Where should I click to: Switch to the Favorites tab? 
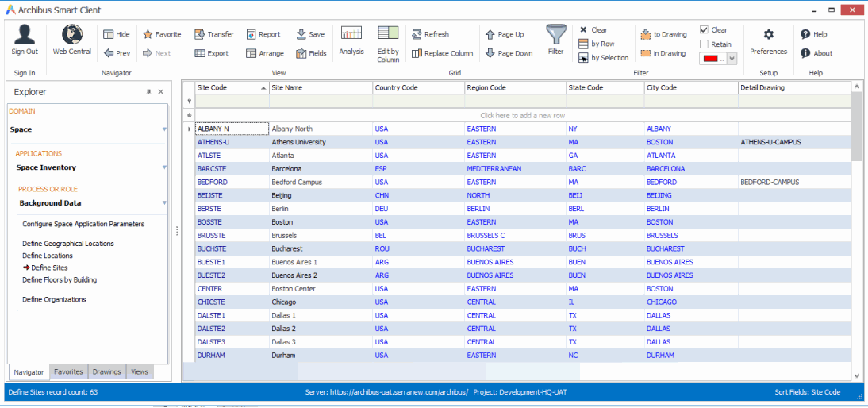click(x=68, y=371)
